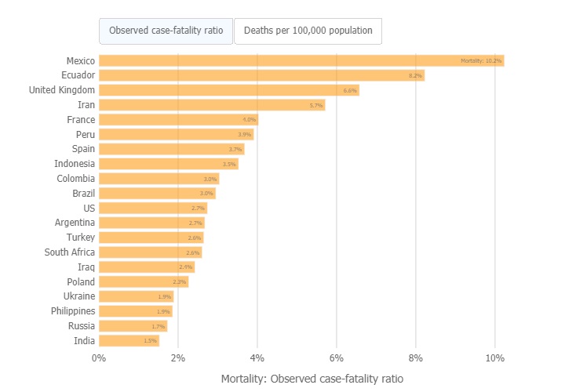
Task: Select the Poland bar
Action: [x=144, y=282]
